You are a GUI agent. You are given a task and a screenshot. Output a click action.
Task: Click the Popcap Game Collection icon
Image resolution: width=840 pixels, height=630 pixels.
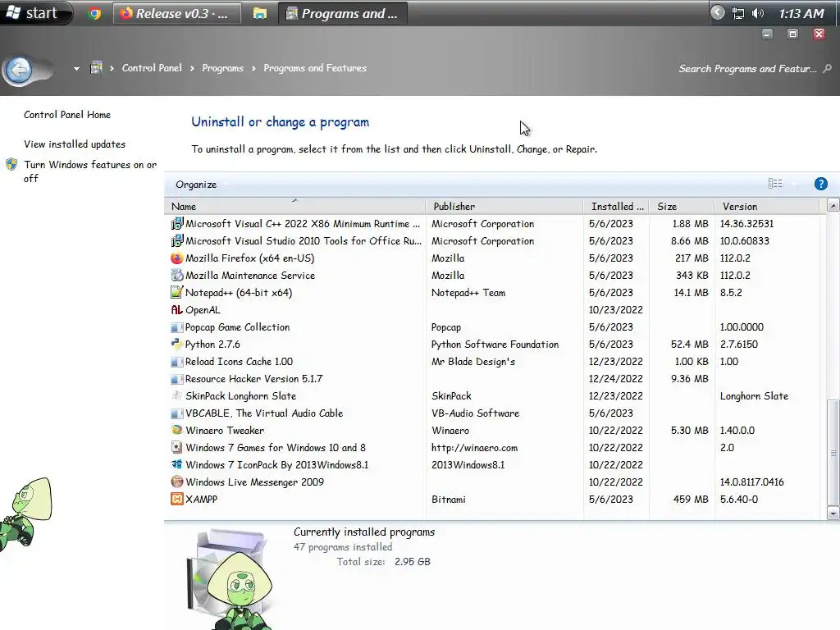(x=177, y=326)
